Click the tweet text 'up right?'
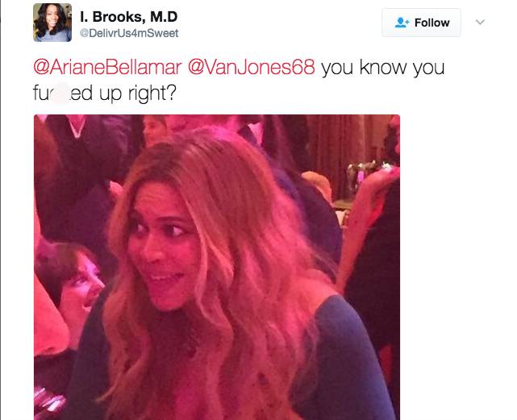 tap(138, 94)
